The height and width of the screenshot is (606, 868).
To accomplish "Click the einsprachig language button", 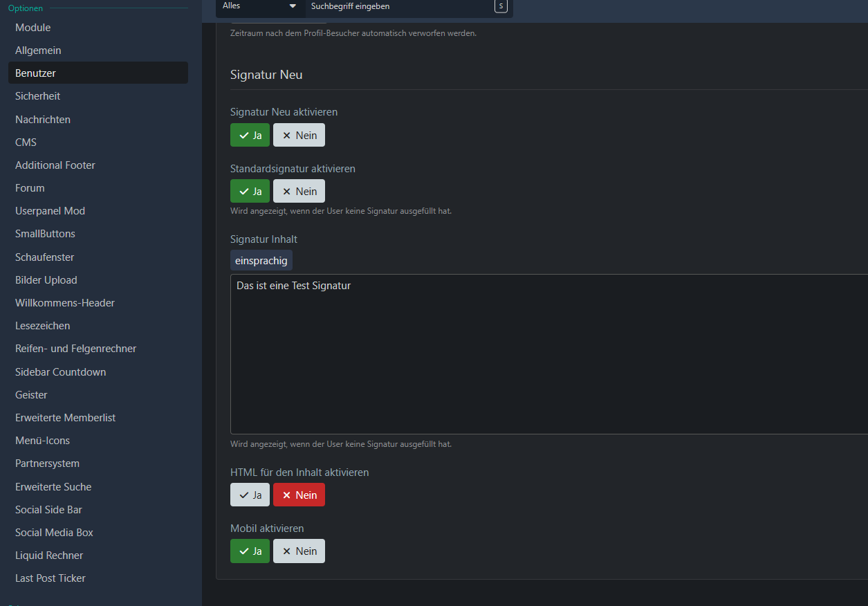I will (x=261, y=260).
